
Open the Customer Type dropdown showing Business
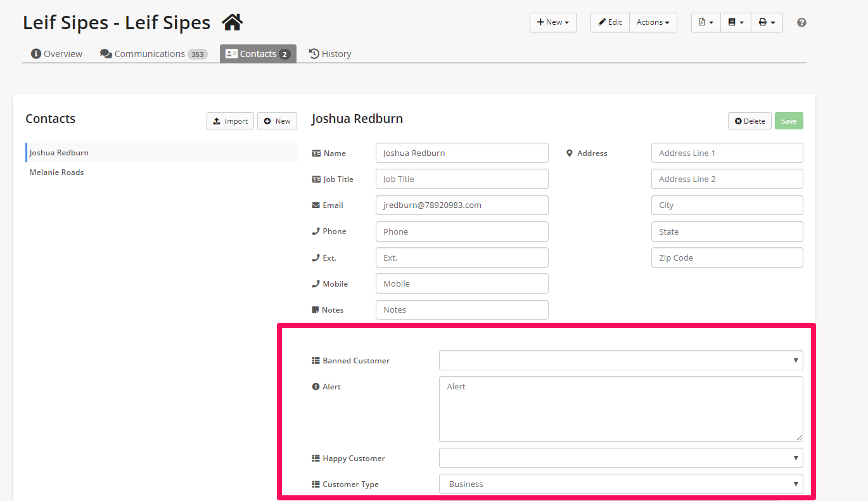[x=620, y=484]
